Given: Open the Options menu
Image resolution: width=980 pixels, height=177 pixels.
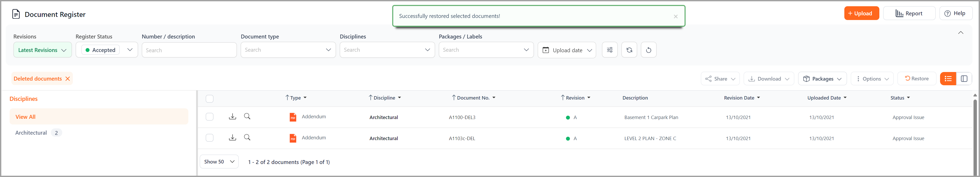Looking at the screenshot, I should 872,78.
